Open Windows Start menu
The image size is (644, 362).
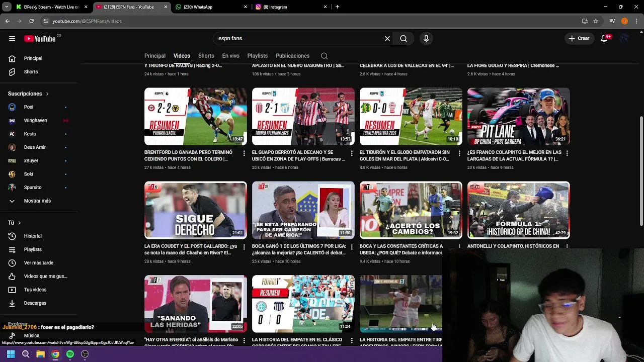[11, 354]
